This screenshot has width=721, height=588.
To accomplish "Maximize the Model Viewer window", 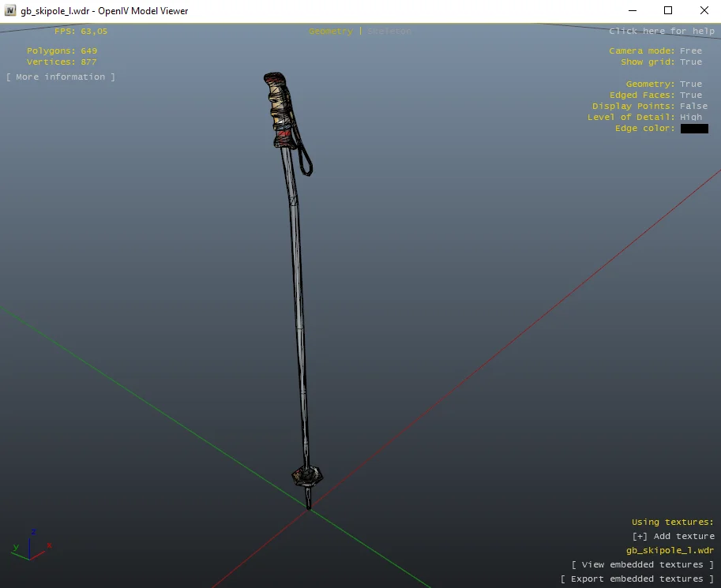I will [x=668, y=11].
